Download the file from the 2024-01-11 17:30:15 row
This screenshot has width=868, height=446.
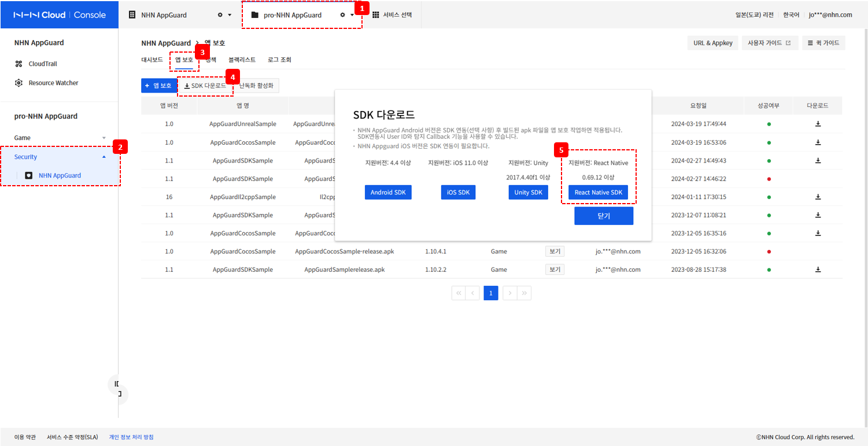click(x=818, y=197)
